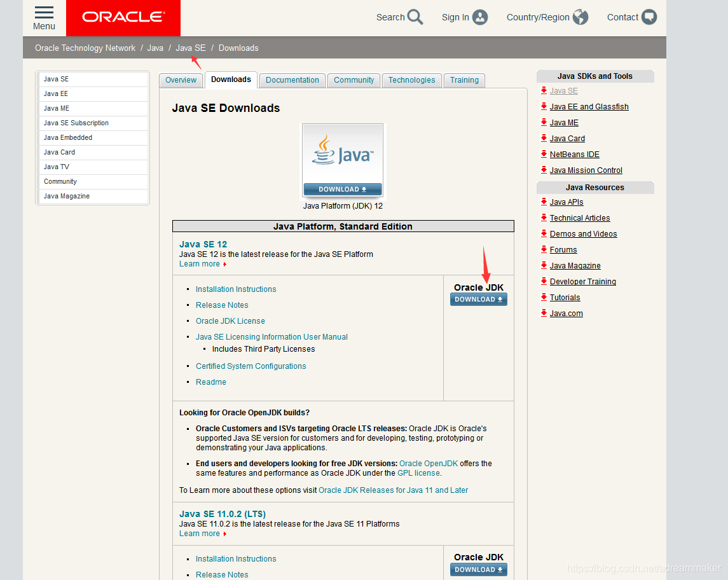728x580 pixels.
Task: Open Installation Instructions for Java SE 11.0.2
Action: pyautogui.click(x=236, y=559)
